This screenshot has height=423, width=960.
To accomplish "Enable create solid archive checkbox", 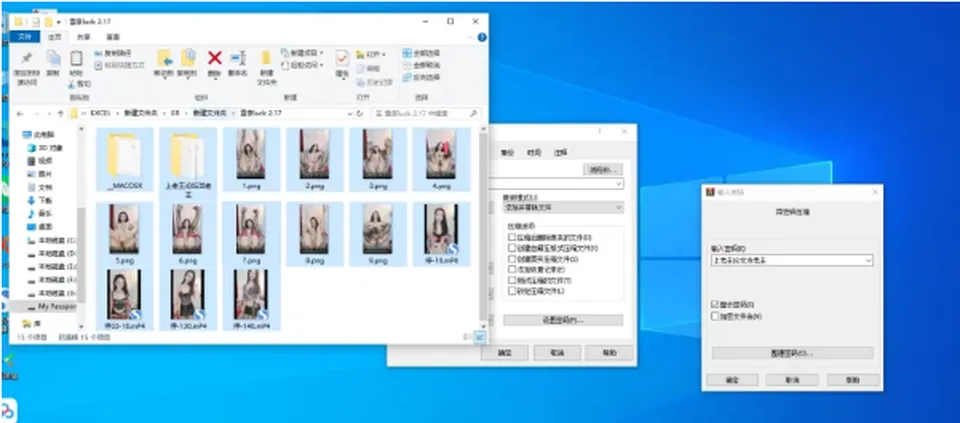I will [512, 259].
